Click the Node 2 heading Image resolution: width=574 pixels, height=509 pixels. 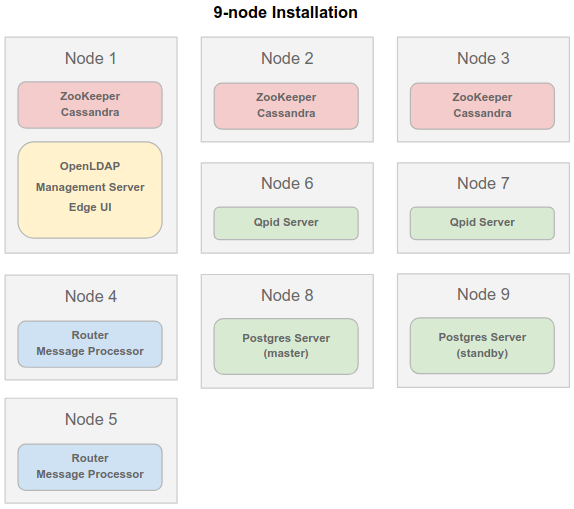287,58
